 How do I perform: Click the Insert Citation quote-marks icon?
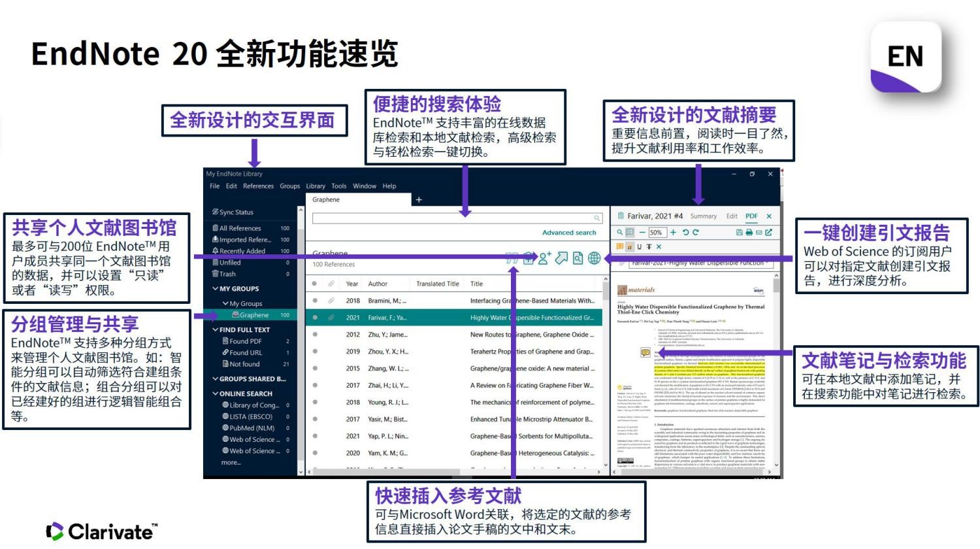512,258
